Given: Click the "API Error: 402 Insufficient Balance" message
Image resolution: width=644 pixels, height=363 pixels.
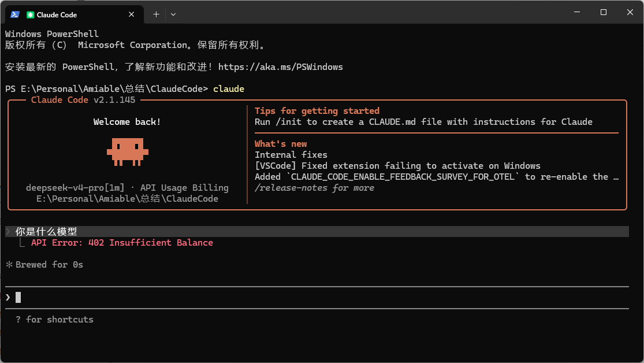Looking at the screenshot, I should tap(122, 243).
